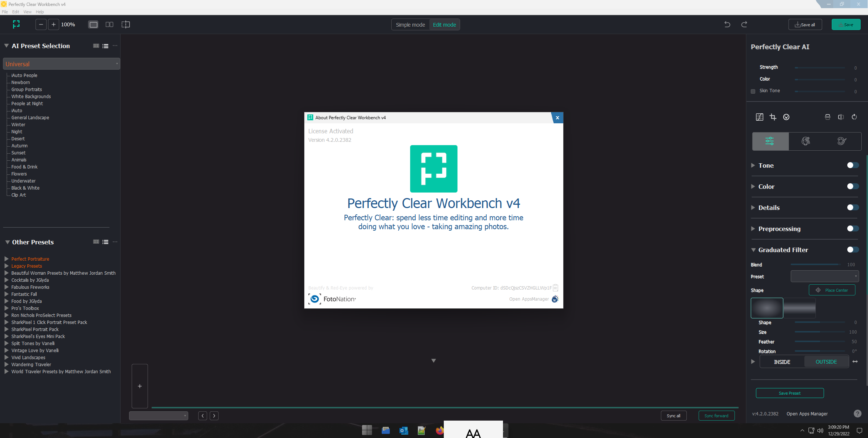Screen dimensions: 868x438
Task: Click Open AppsManager link in About dialog
Action: pyautogui.click(x=529, y=299)
